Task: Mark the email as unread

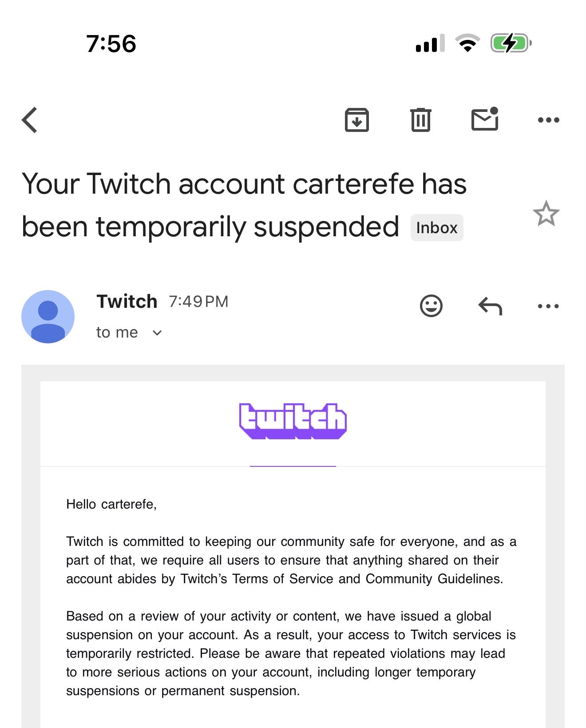Action: tap(484, 119)
